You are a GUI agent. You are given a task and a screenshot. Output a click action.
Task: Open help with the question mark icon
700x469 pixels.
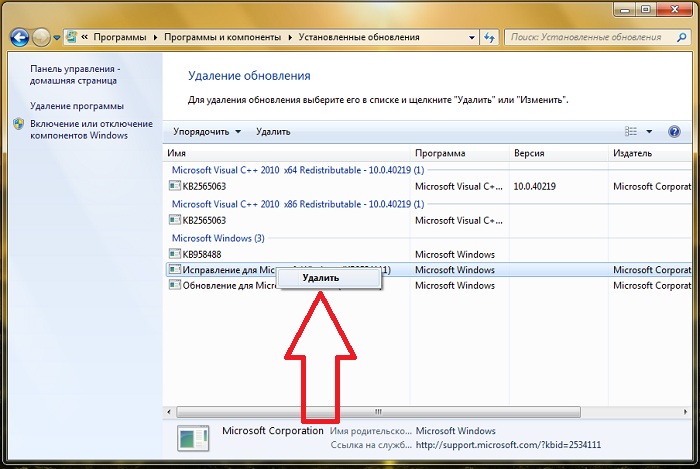(674, 131)
